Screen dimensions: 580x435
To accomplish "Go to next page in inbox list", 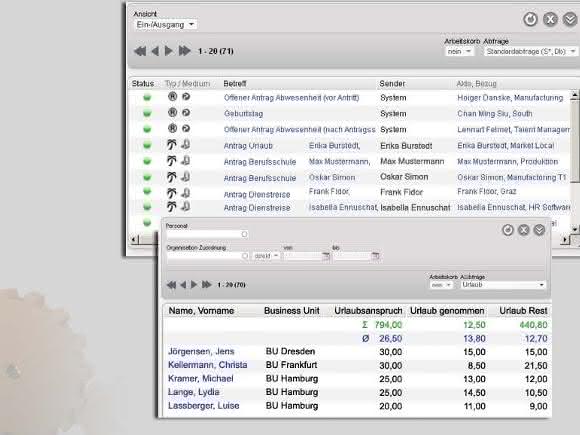I will pyautogui.click(x=169, y=51).
